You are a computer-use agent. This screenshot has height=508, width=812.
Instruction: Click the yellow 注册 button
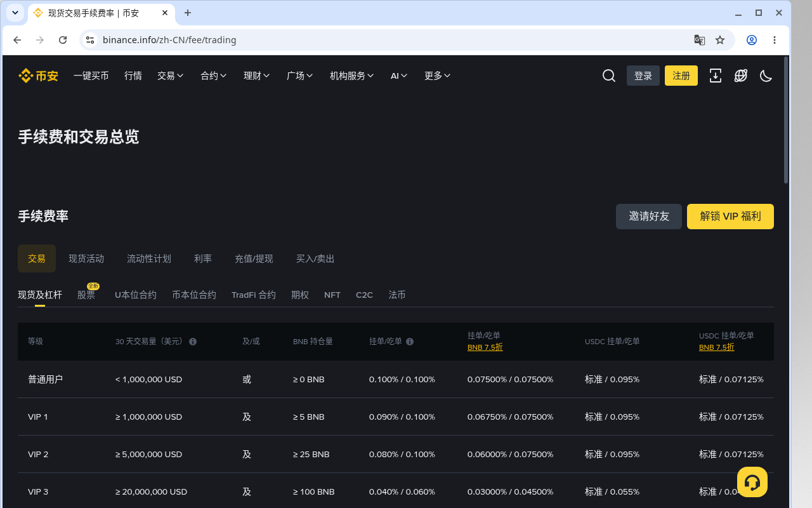tap(681, 76)
